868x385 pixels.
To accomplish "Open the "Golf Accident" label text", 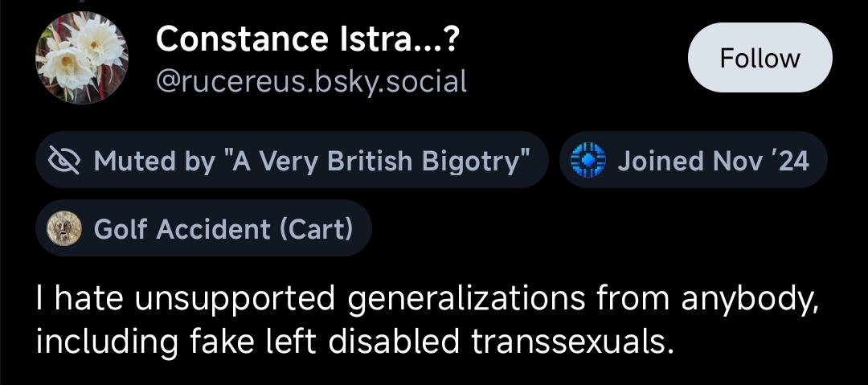I will (x=182, y=229).
